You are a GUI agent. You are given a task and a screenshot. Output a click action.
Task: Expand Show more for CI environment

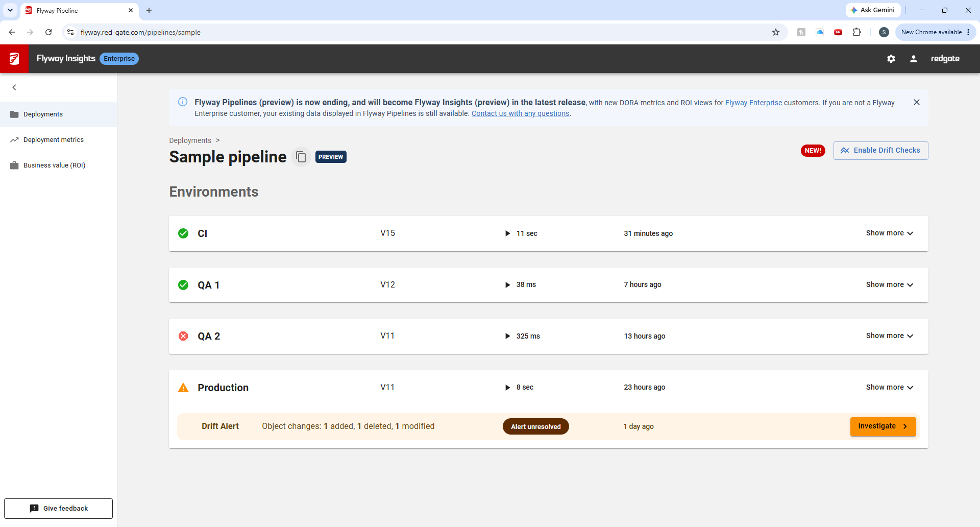[890, 233]
